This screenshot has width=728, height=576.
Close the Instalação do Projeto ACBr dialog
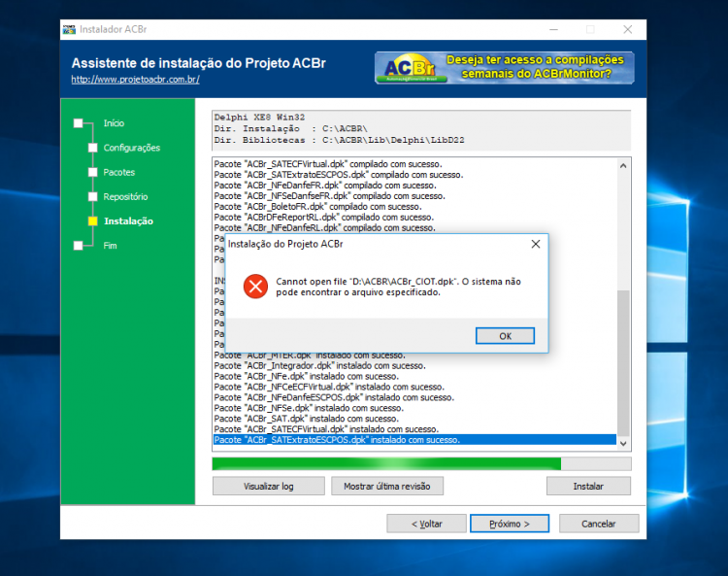[535, 244]
